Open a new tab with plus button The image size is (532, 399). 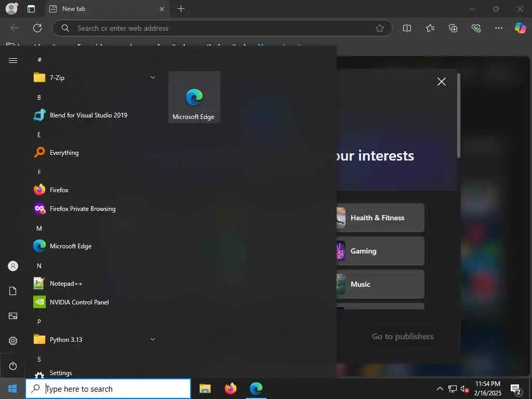[x=181, y=9]
